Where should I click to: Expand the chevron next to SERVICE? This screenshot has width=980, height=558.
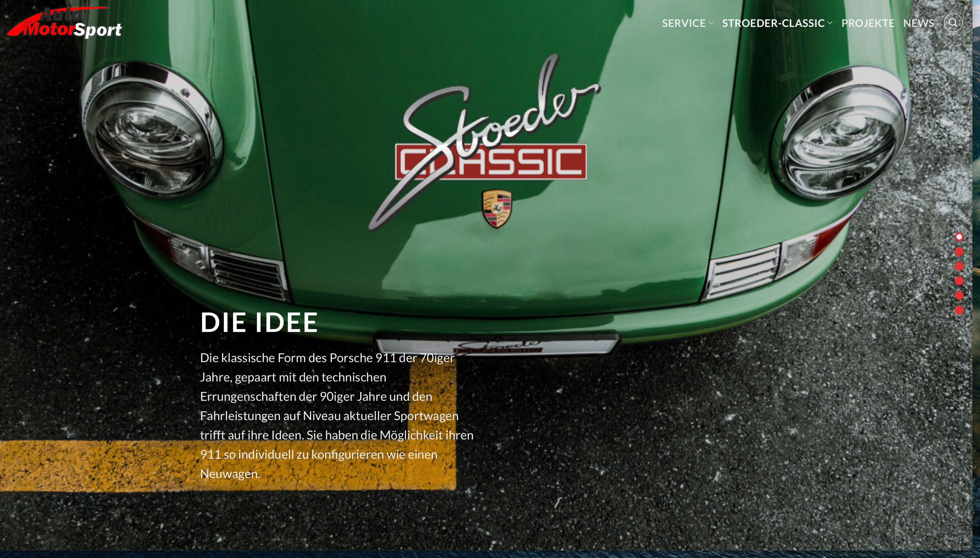(711, 23)
